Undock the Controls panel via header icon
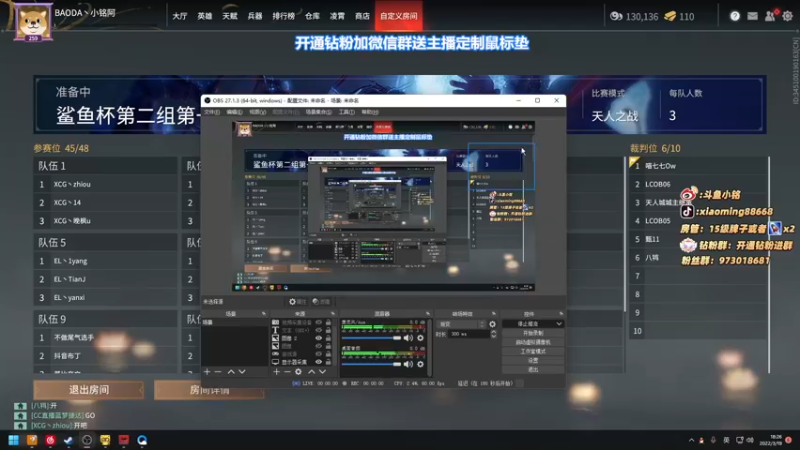Viewport: 800px width, 450px height. click(561, 313)
